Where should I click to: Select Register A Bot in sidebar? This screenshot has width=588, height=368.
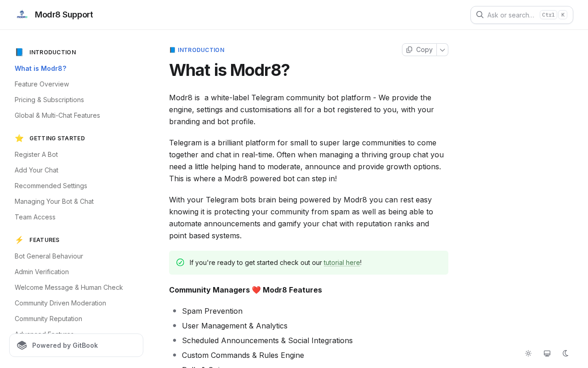pyautogui.click(x=36, y=155)
